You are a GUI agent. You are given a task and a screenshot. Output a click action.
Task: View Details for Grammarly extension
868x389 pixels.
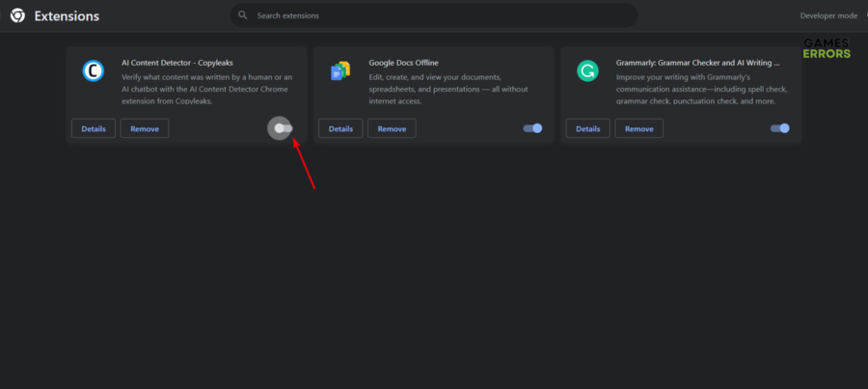click(x=587, y=128)
